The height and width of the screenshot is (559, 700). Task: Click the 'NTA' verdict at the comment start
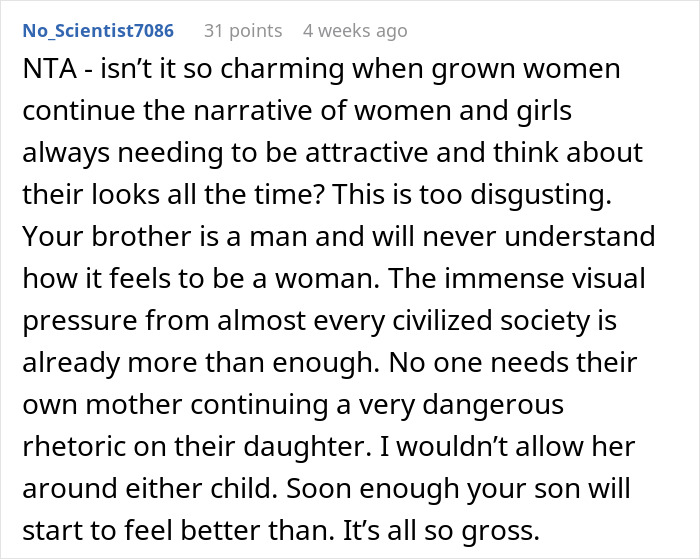tap(46, 72)
